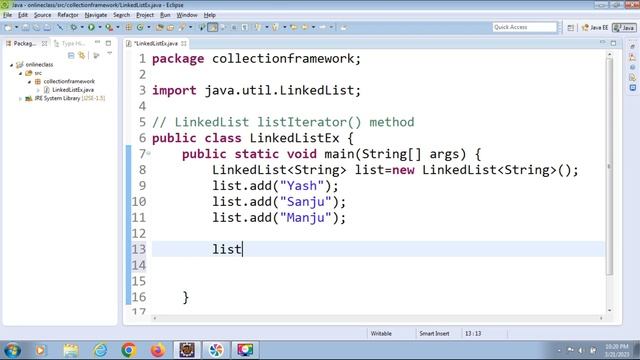This screenshot has height=360, width=640.
Task: Open New file dropdown arrow
Action: 16,27
